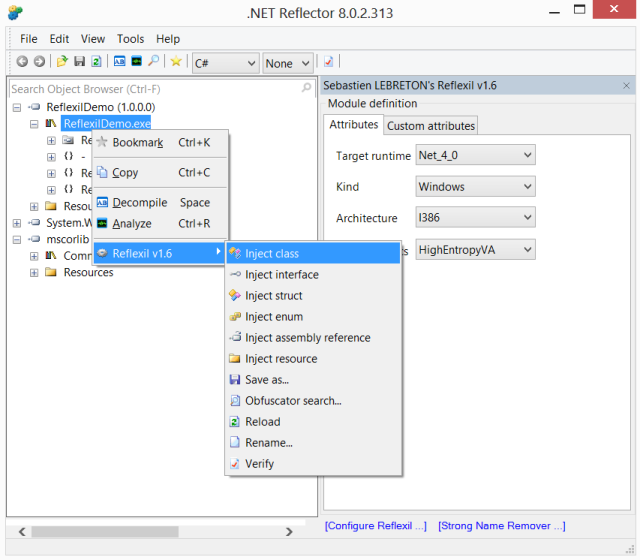
Task: Collapse the ReflexilDemo (1.0.0.0) tree node
Action: point(17,107)
